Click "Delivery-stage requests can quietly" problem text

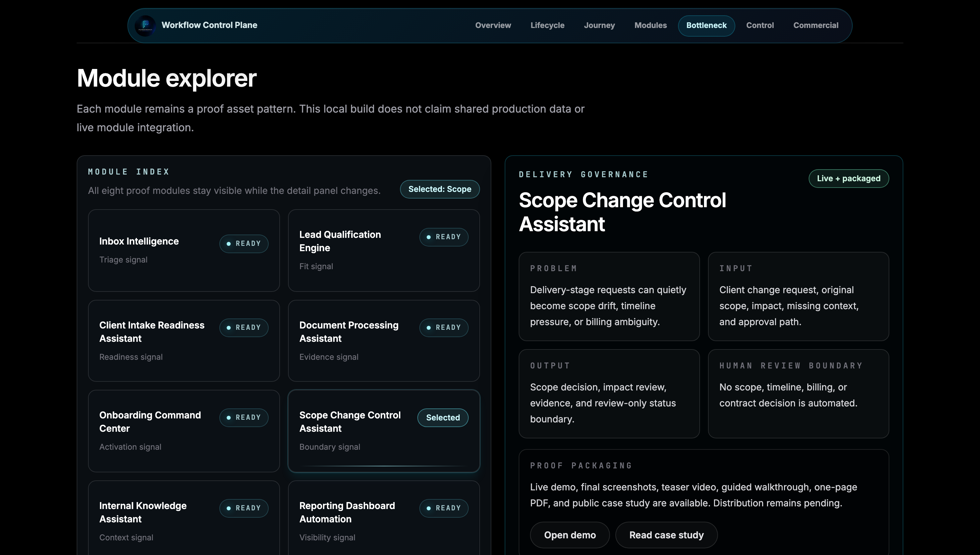click(608, 306)
